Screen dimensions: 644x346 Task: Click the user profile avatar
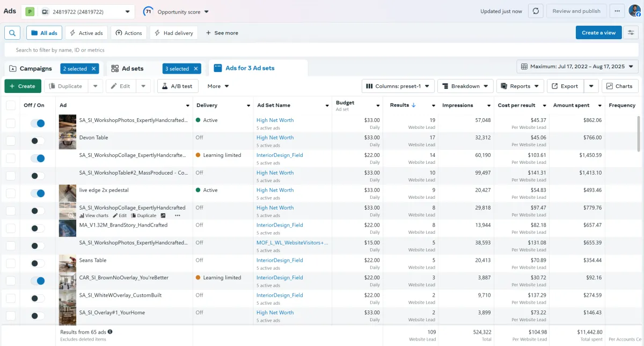tap(634, 11)
